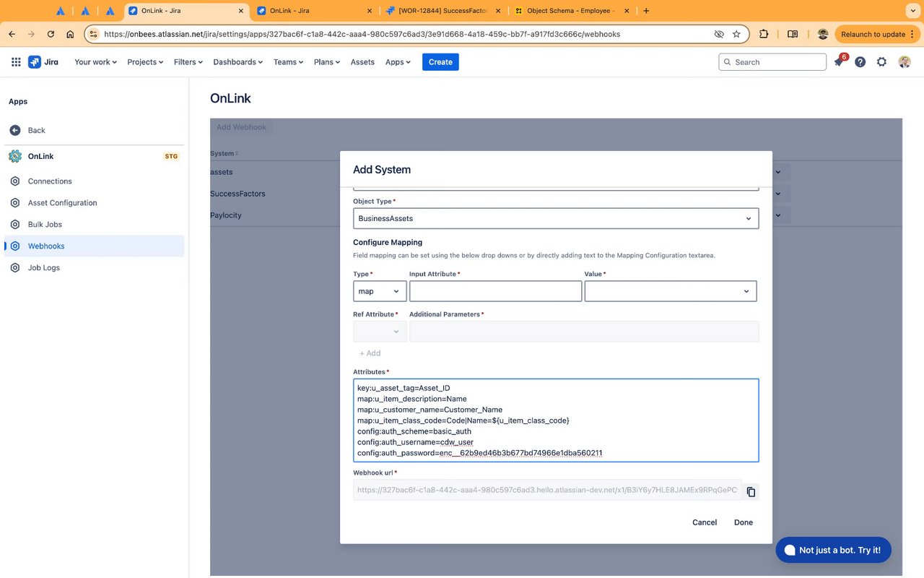Viewport: 924px width, 578px height.
Task: View site information icon in address bar
Action: coord(93,34)
